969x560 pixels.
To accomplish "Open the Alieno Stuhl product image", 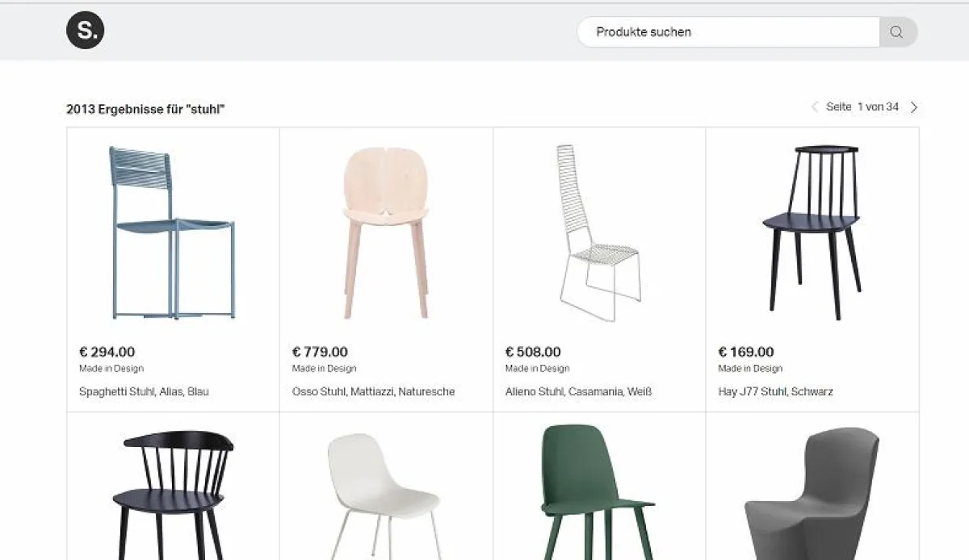I will [x=598, y=230].
